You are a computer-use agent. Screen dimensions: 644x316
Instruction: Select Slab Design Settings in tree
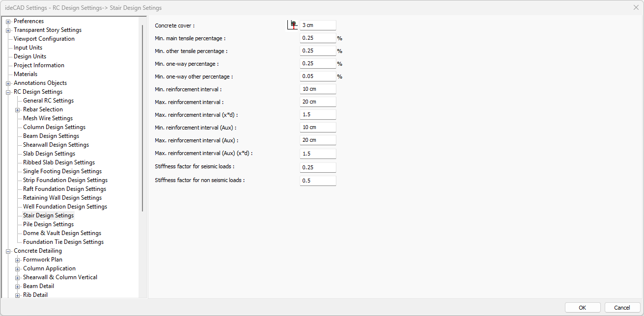(x=49, y=154)
